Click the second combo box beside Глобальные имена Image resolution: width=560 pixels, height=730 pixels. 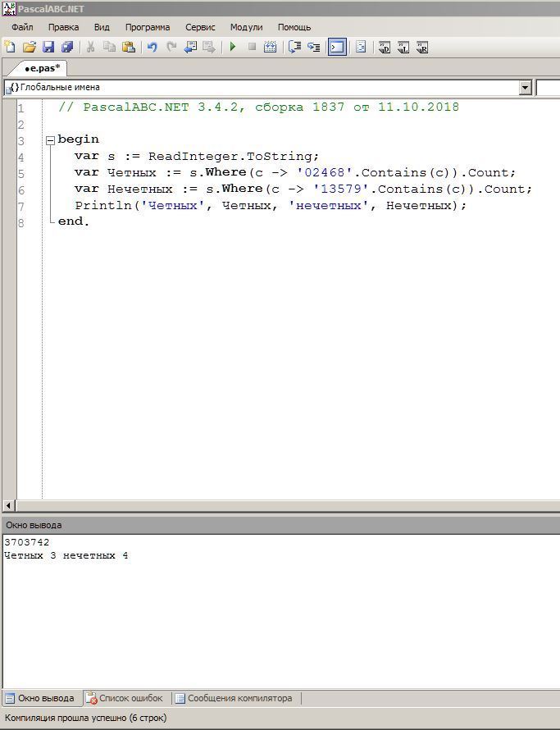[548, 87]
